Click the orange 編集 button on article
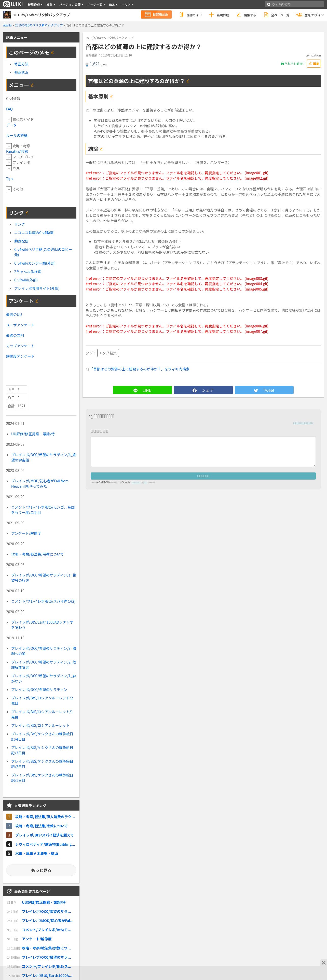Viewport: 327px width, 980px height. 314,64
